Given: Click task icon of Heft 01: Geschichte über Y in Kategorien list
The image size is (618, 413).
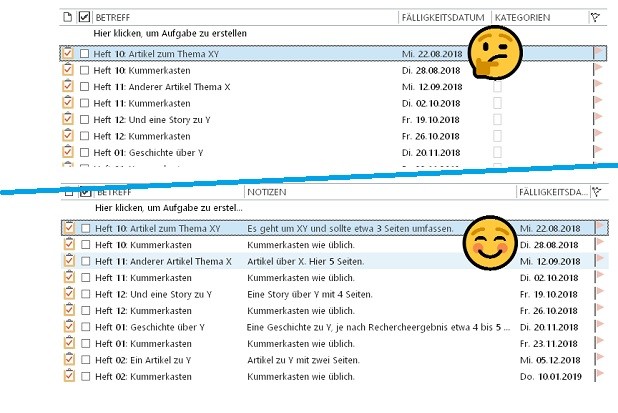Looking at the screenshot, I should (68, 152).
